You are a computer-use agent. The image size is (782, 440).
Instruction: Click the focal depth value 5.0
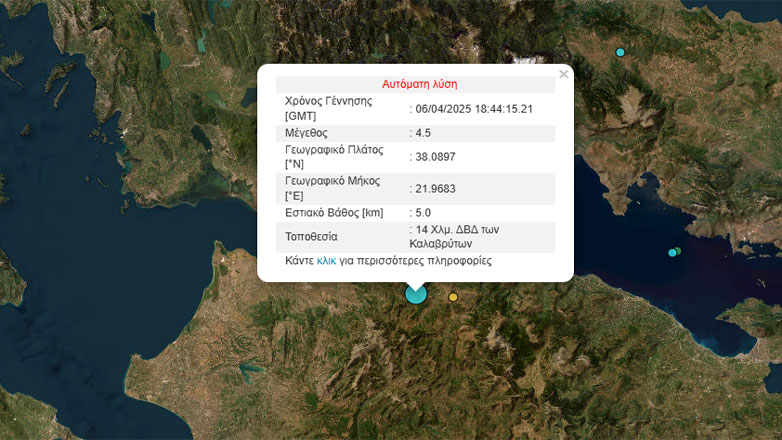point(423,213)
